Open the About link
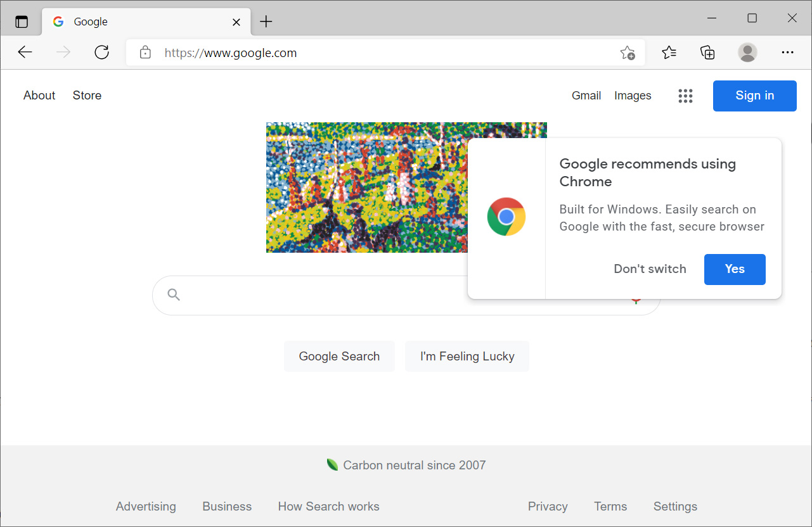 coord(39,95)
